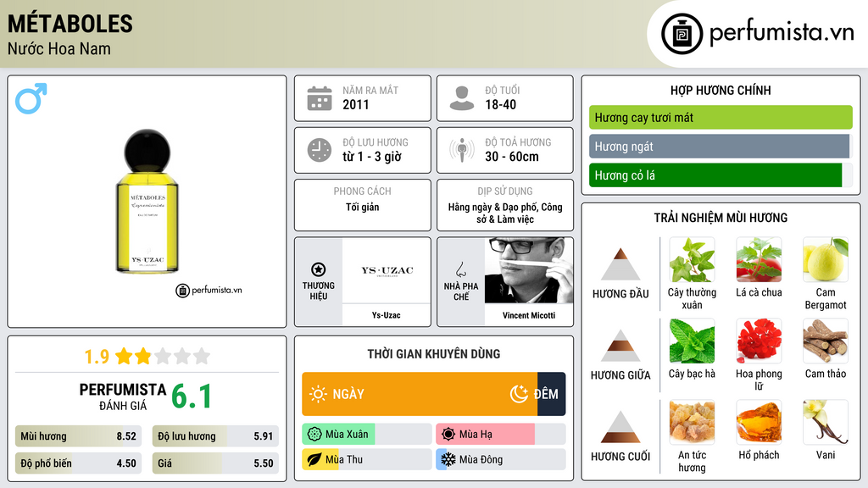The width and height of the screenshot is (868, 488).
Task: Click the Giá 5.50 rating bar
Action: [x=215, y=463]
